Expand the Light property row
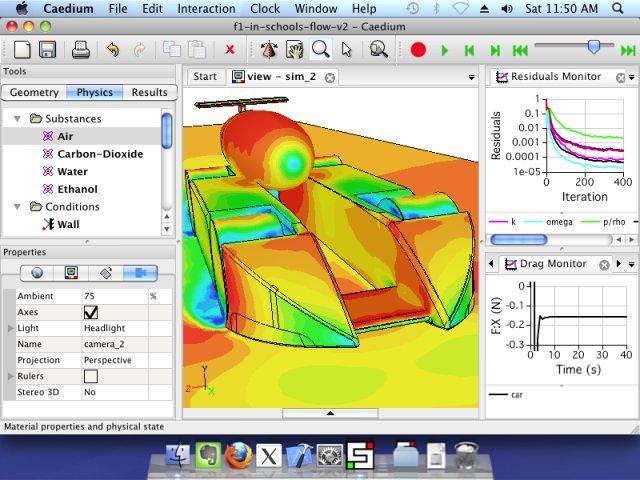The image size is (640, 480). point(11,328)
